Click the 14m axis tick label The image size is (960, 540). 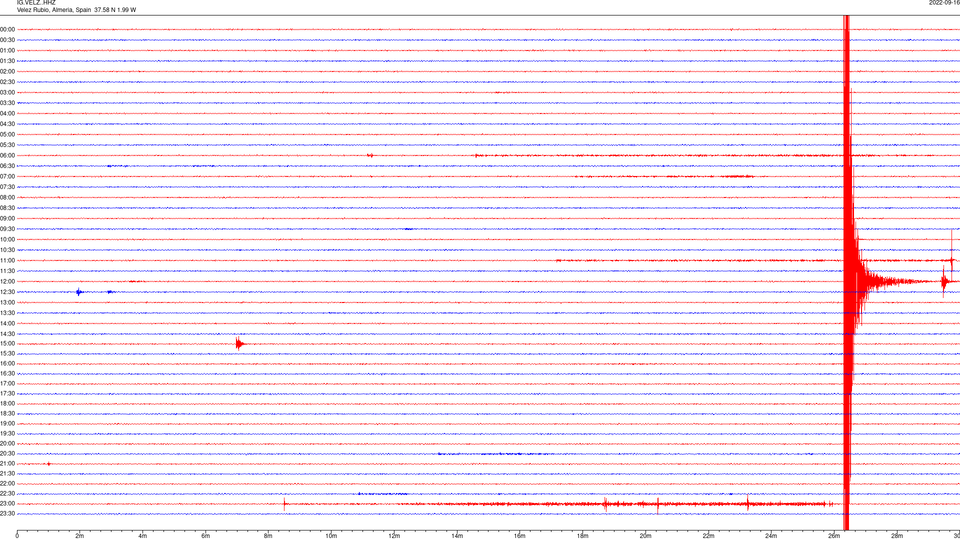(457, 536)
